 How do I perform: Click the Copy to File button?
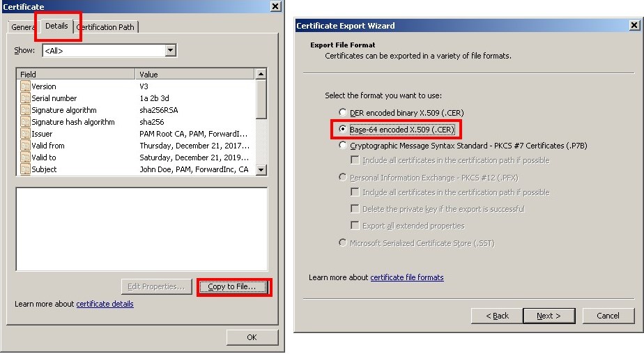tap(231, 286)
